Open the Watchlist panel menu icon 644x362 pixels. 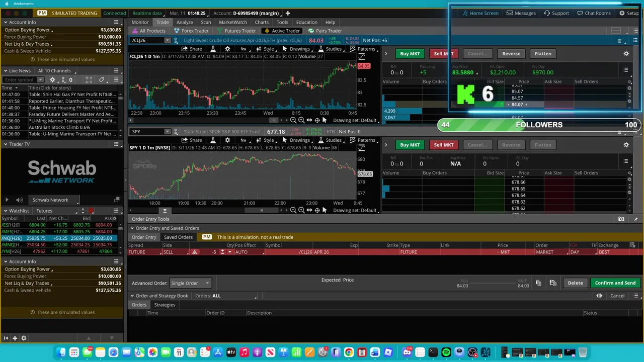tap(116, 211)
